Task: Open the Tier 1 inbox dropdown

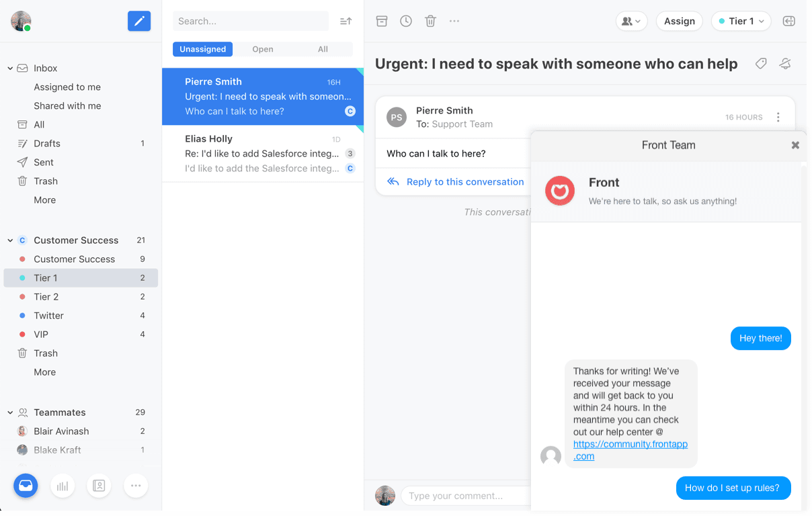Action: (x=741, y=21)
